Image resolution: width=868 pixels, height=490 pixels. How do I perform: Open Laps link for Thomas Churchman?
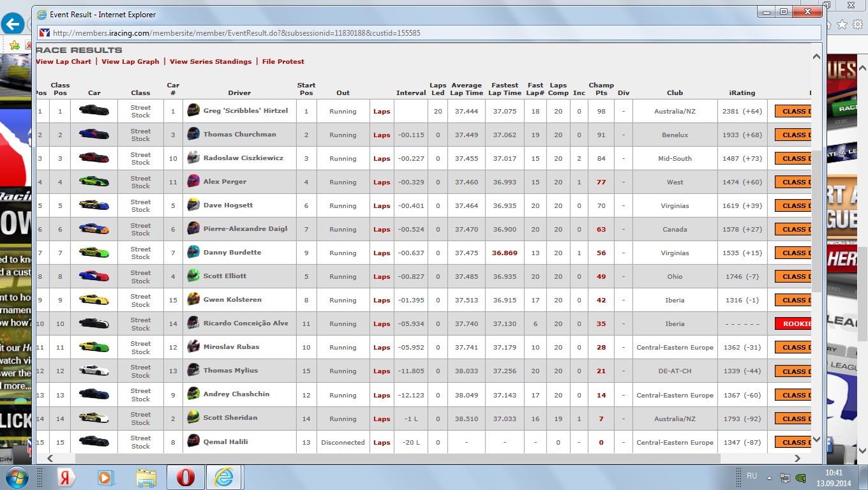tap(382, 135)
